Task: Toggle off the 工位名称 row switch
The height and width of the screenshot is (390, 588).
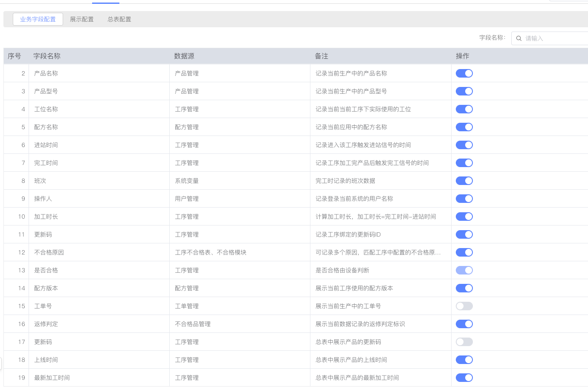Action: pos(464,109)
